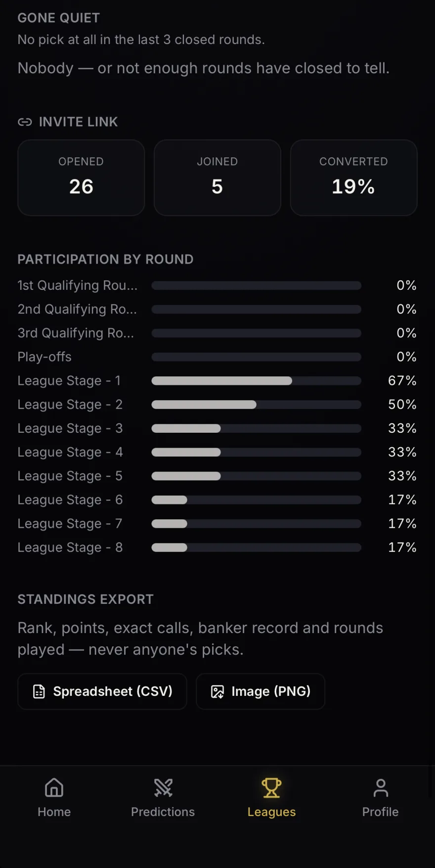Tap the Leagues trophy icon
Screen dimensions: 435x868
pos(271,787)
